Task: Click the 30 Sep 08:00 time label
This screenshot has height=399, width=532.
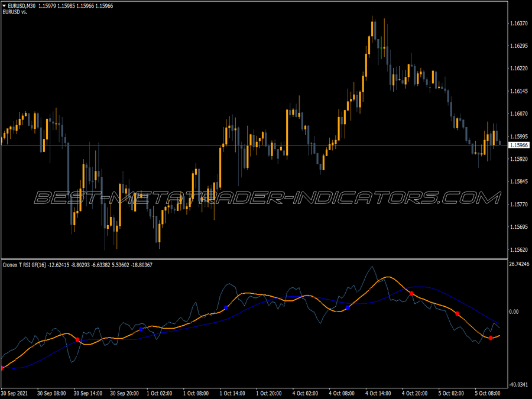Action: tap(51, 393)
